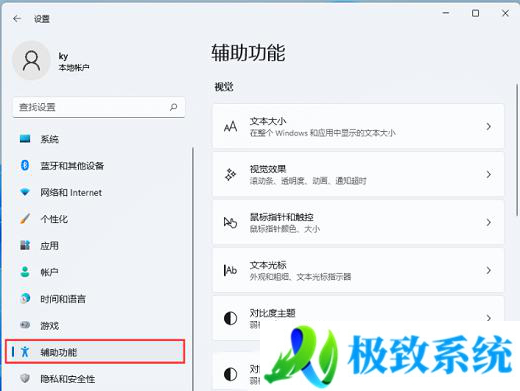Click the search magnifier icon
The width and height of the screenshot is (520, 391).
173,107
